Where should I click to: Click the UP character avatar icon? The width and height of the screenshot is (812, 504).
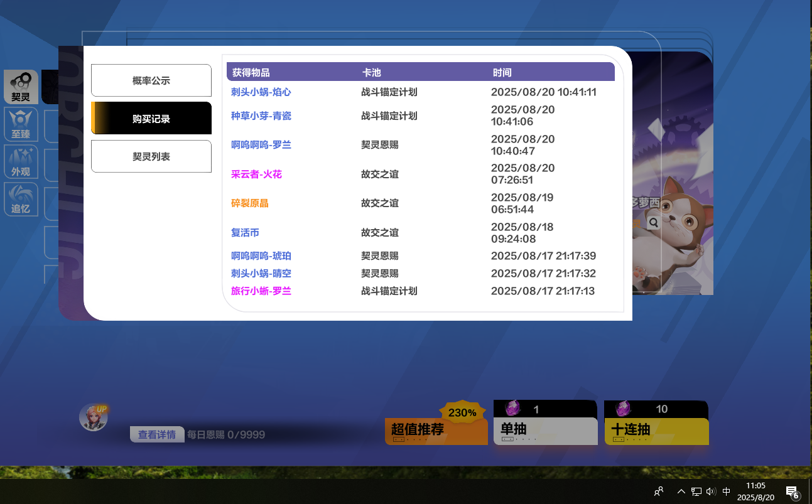click(x=94, y=417)
